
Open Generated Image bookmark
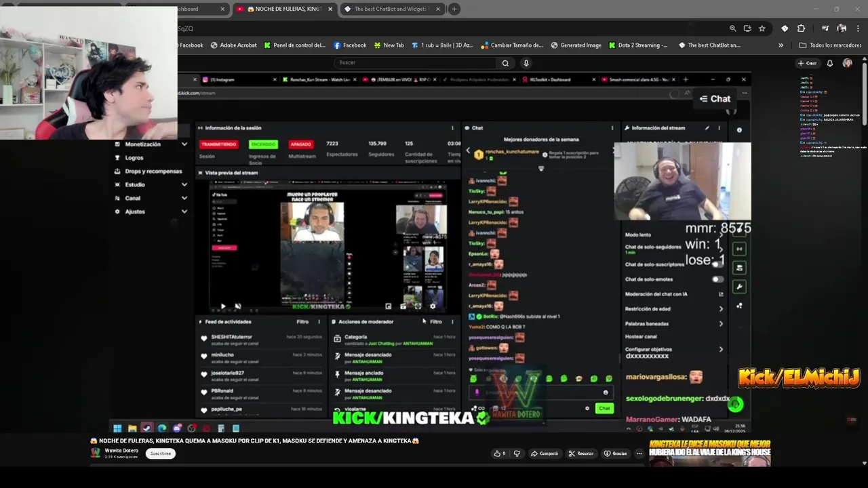click(576, 45)
